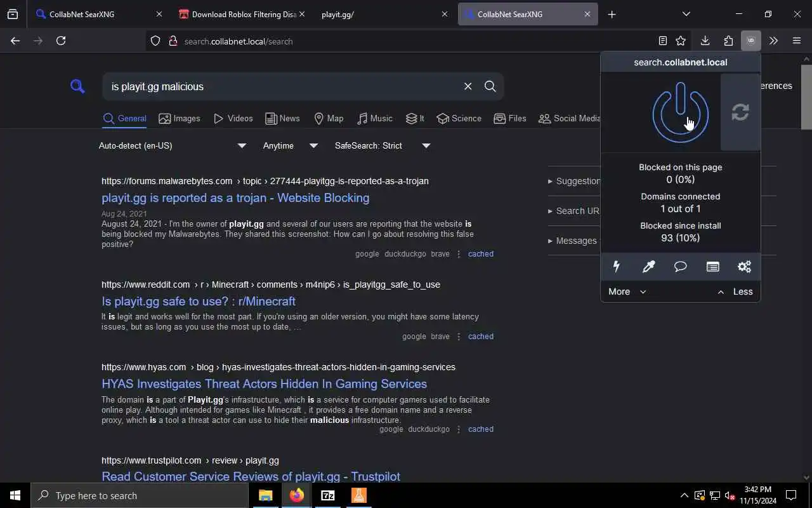Image resolution: width=812 pixels, height=508 pixels.
Task: Report an issue with speech bubble icon
Action: tap(680, 267)
